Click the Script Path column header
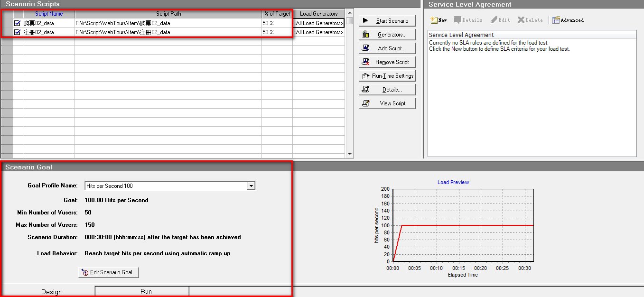The width and height of the screenshot is (644, 297). 168,14
